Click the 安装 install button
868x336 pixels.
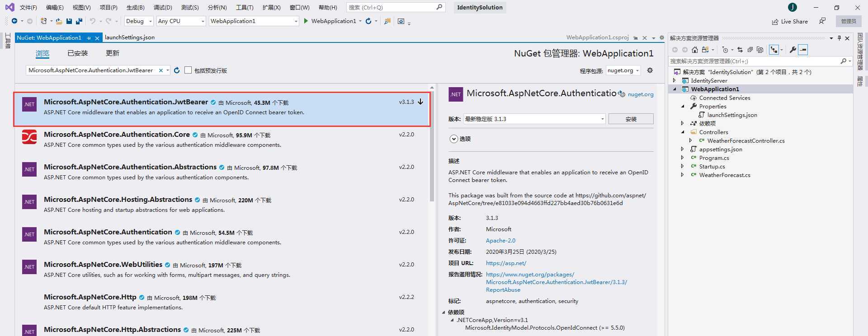(x=631, y=119)
